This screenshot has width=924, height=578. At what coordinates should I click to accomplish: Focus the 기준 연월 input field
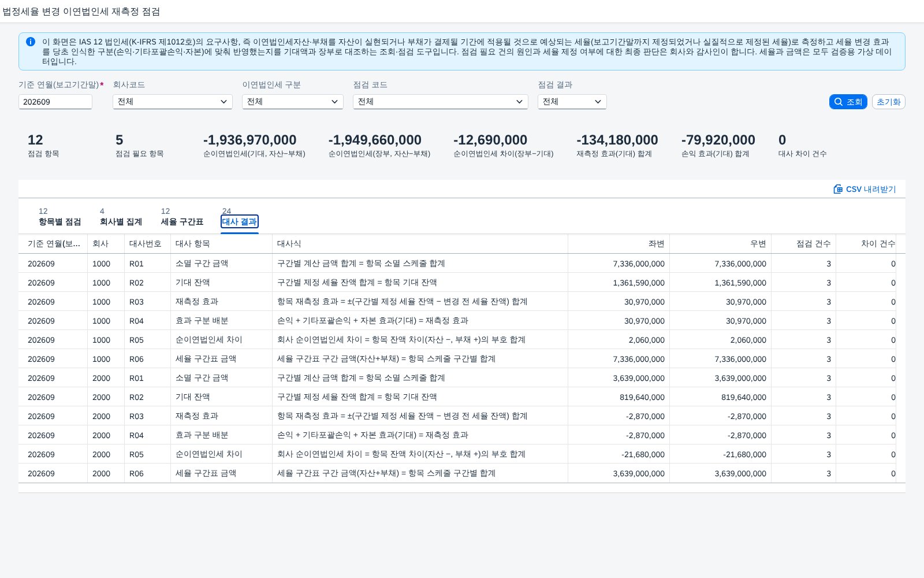pyautogui.click(x=55, y=102)
